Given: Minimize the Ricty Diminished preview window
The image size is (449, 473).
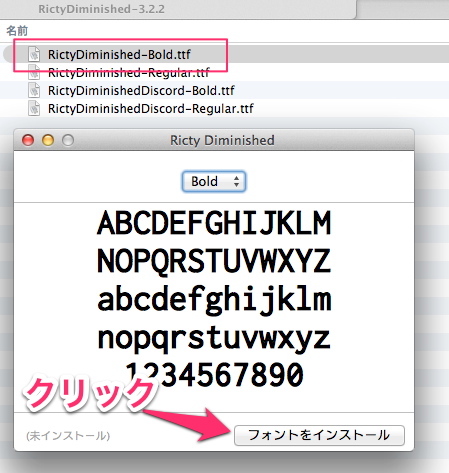Looking at the screenshot, I should pyautogui.click(x=48, y=140).
